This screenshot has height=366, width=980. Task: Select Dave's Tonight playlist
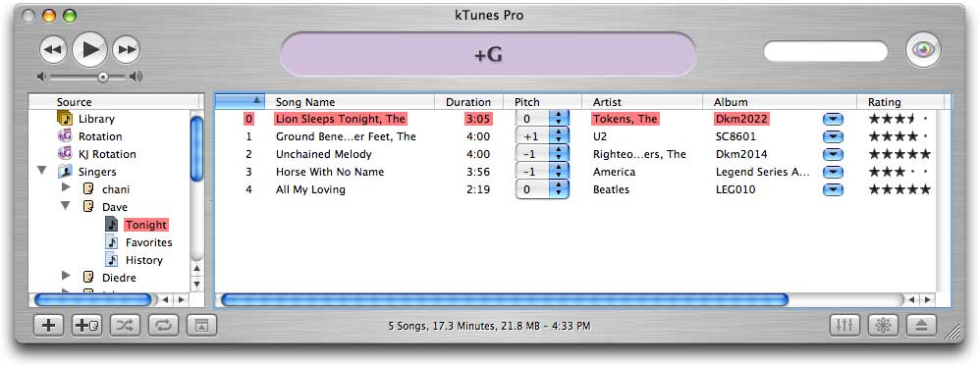145,225
